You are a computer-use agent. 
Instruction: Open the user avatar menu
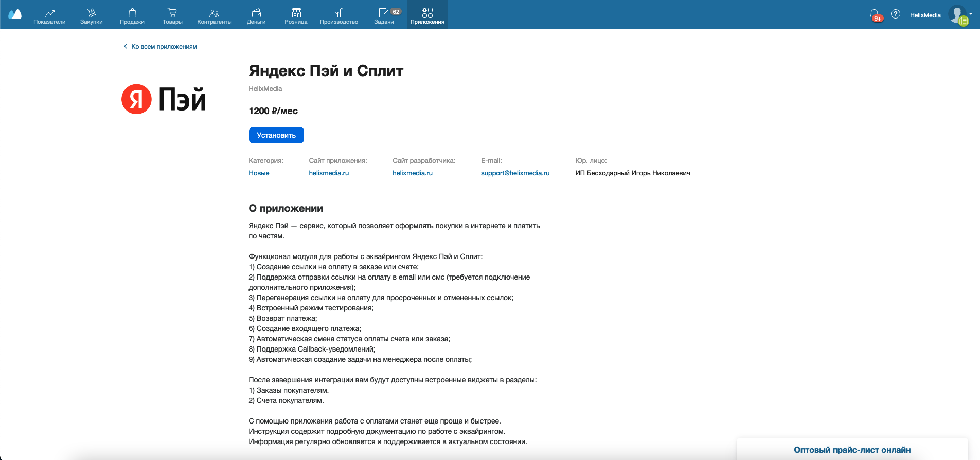959,15
